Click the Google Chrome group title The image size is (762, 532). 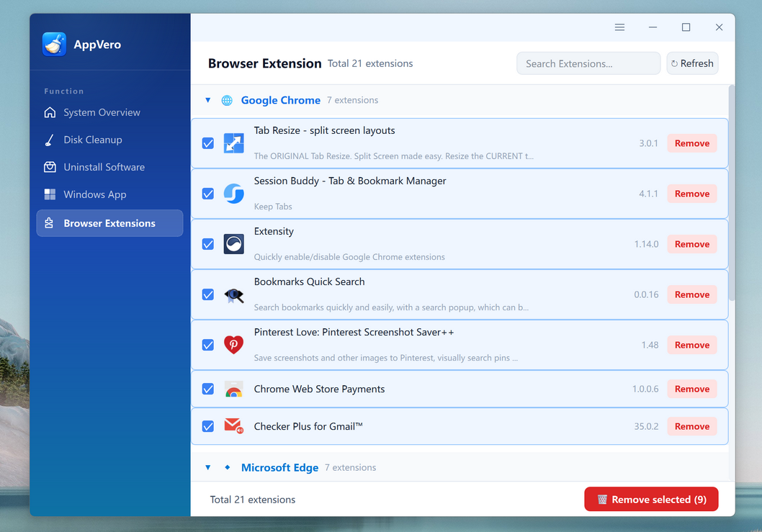pyautogui.click(x=280, y=100)
